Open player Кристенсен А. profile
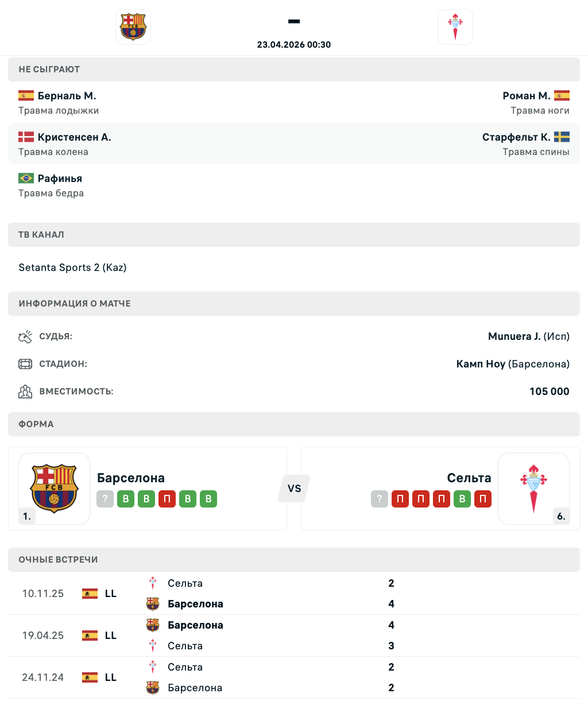Image resolution: width=588 pixels, height=705 pixels. tap(74, 137)
